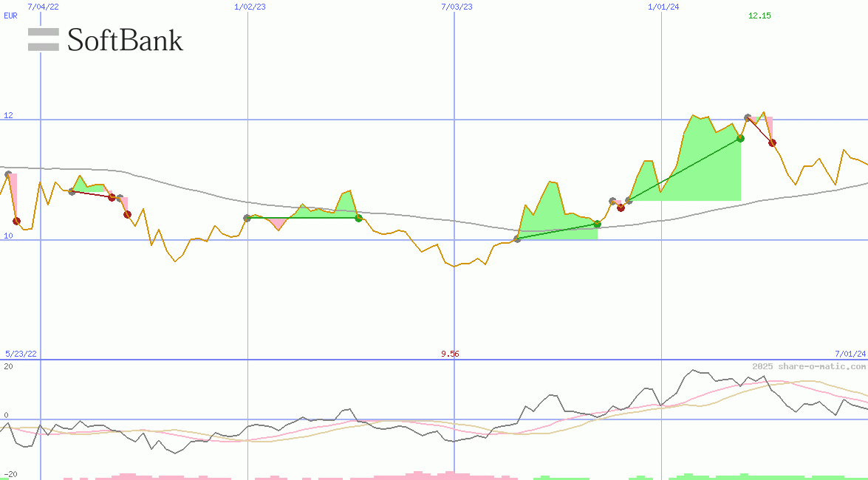Click the 7/01/24 end date label
The image size is (868, 480).
click(850, 353)
